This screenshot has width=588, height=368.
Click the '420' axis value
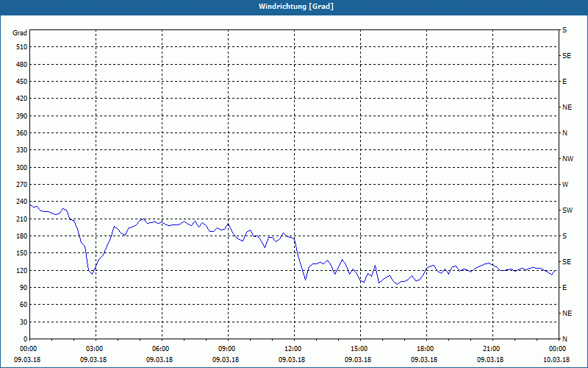pyautogui.click(x=22, y=99)
